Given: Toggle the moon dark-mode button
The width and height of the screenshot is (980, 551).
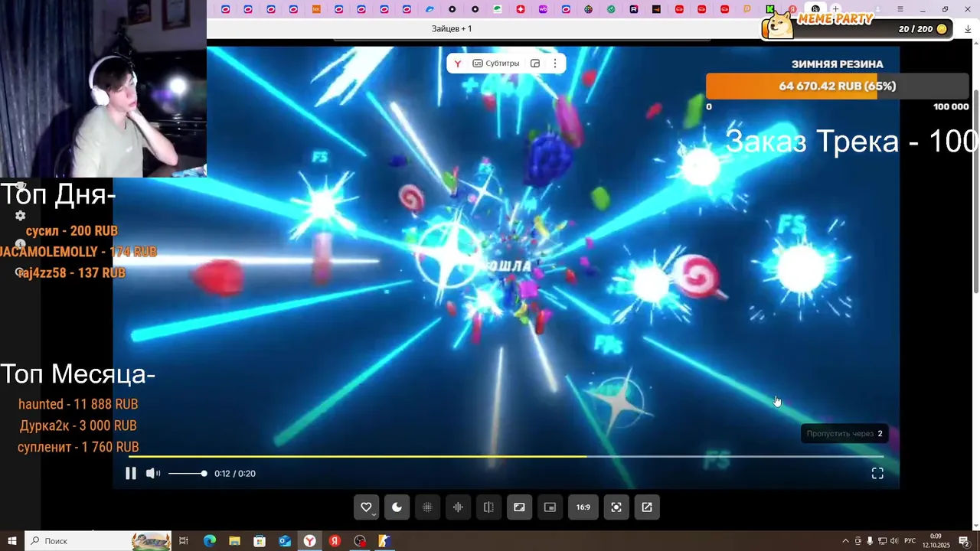Looking at the screenshot, I should tap(397, 507).
